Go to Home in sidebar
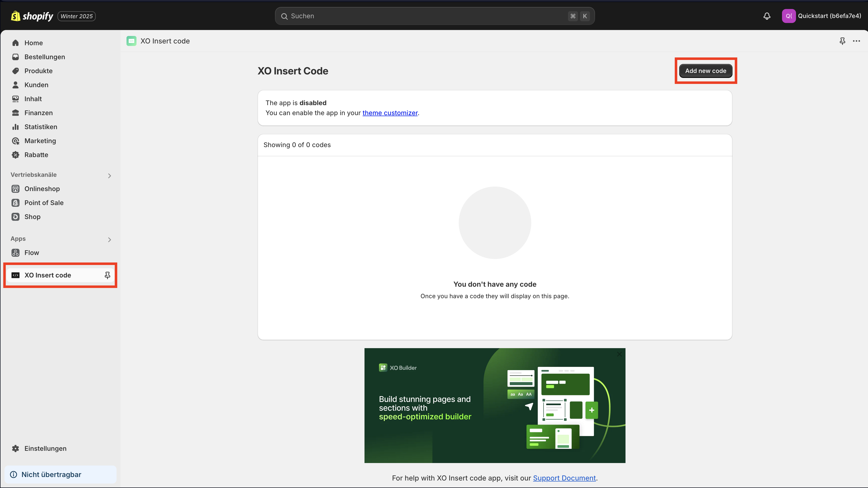868x488 pixels. tap(60, 43)
